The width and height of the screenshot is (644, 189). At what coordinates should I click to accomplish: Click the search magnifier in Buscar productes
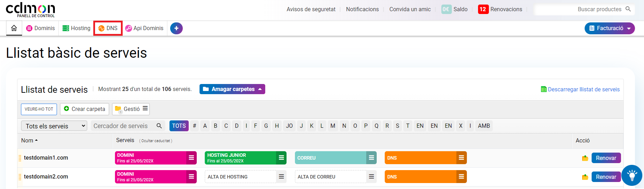point(628,9)
